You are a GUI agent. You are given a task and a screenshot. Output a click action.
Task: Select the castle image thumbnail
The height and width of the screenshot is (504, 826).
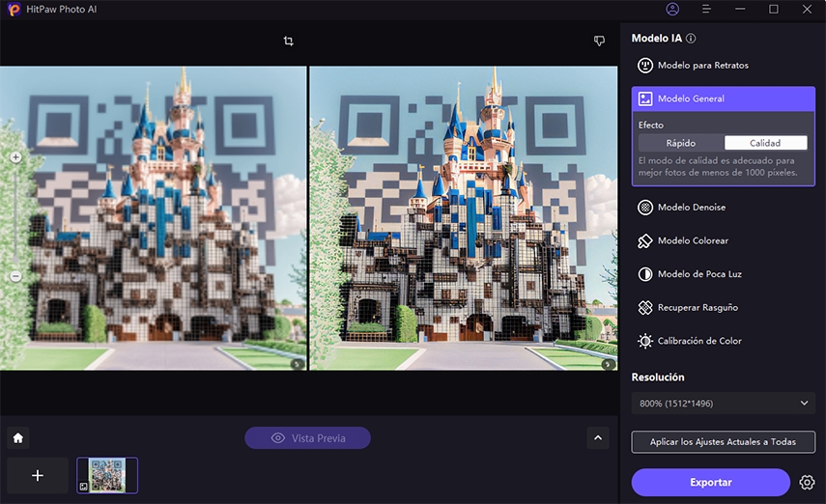tap(107, 476)
